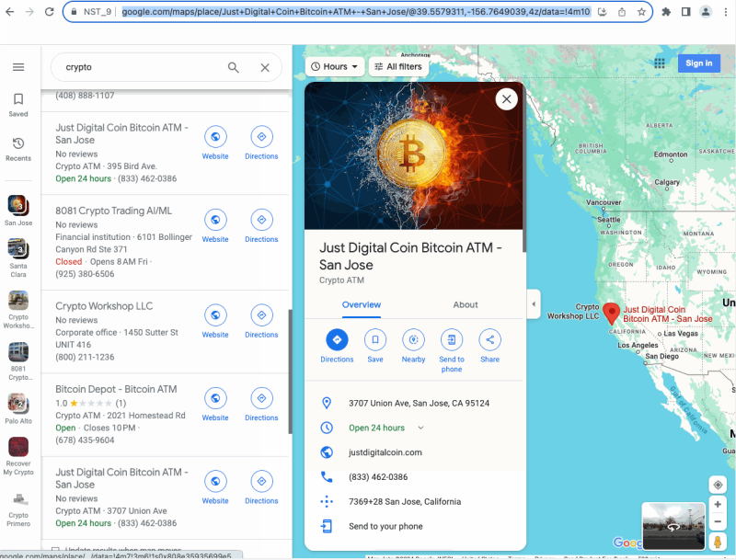Screen dimensions: 736x560
Task: Reload the page in the browser
Action: point(50,12)
